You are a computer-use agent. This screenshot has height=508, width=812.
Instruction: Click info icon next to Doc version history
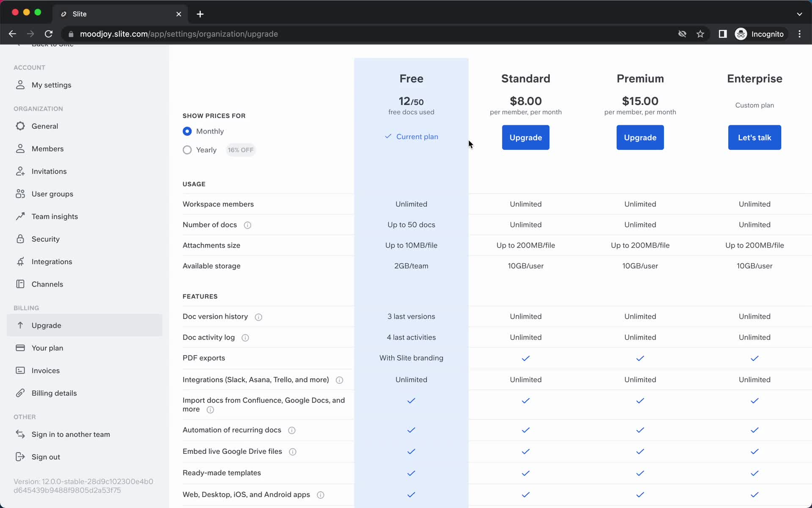(x=258, y=317)
